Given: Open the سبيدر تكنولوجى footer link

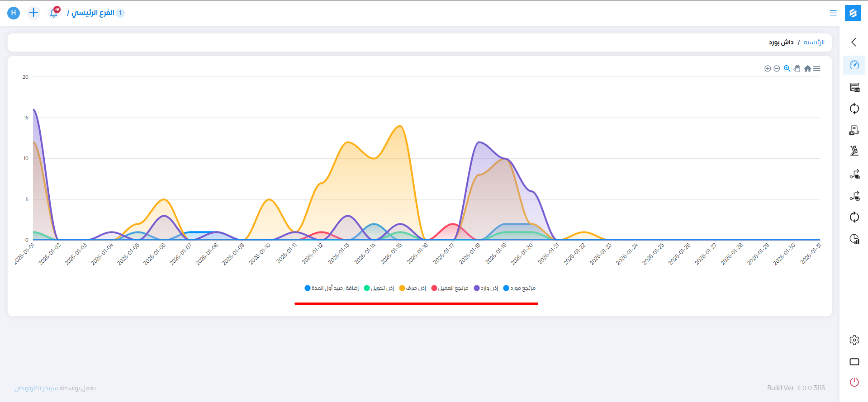Looking at the screenshot, I should point(36,388).
